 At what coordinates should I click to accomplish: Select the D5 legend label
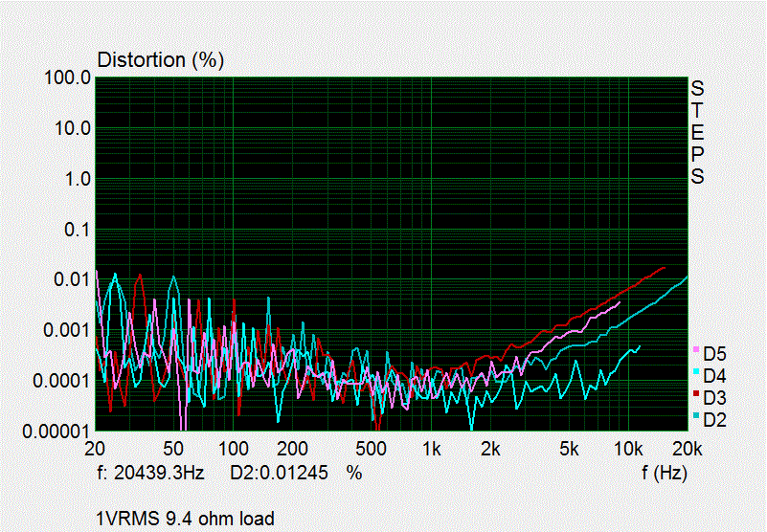(x=714, y=354)
